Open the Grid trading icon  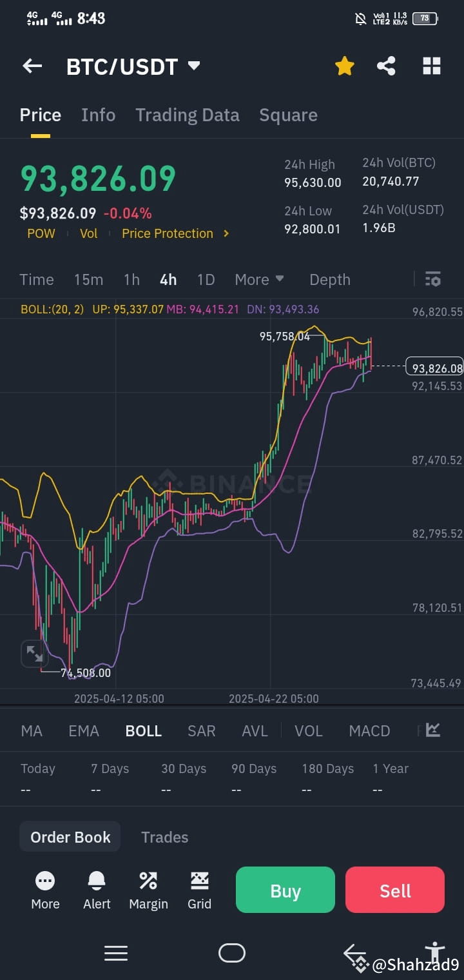[199, 880]
